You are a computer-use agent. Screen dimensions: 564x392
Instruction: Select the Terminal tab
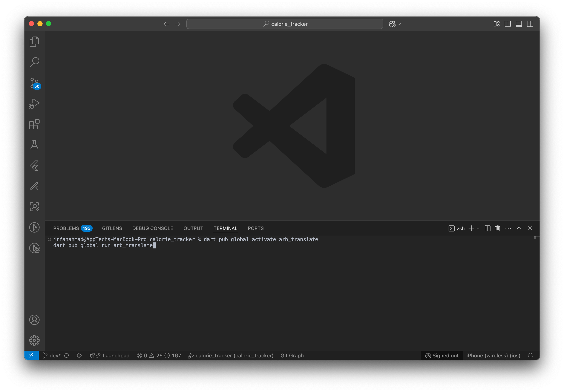[x=225, y=228]
